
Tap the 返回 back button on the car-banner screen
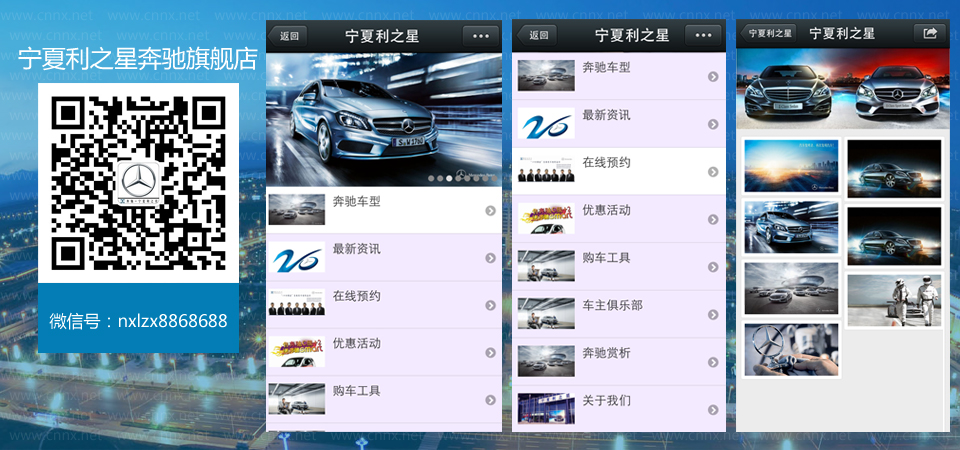point(287,36)
